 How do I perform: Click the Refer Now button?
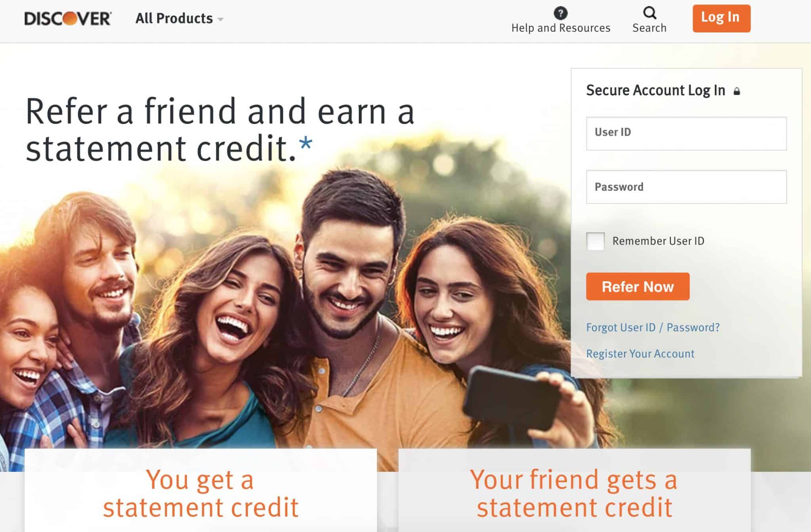click(x=638, y=286)
